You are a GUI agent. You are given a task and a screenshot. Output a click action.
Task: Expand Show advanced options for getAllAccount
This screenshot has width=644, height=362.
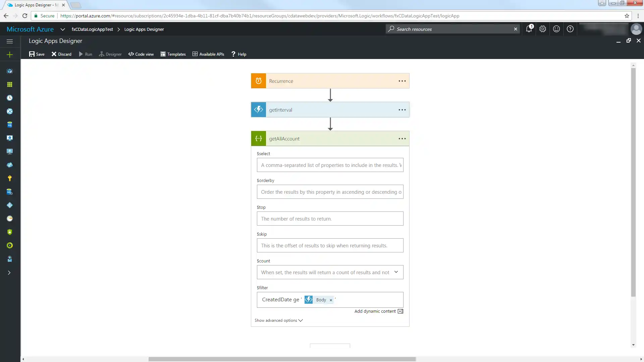278,320
